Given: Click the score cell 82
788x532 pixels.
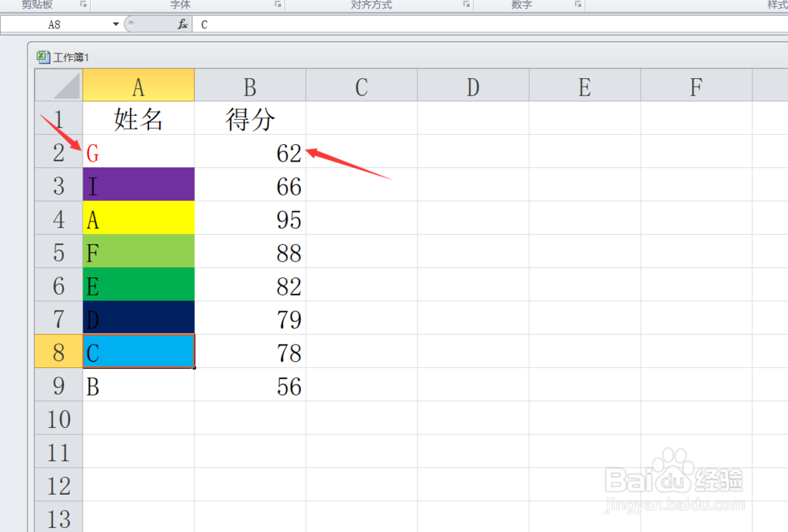Looking at the screenshot, I should (x=251, y=285).
